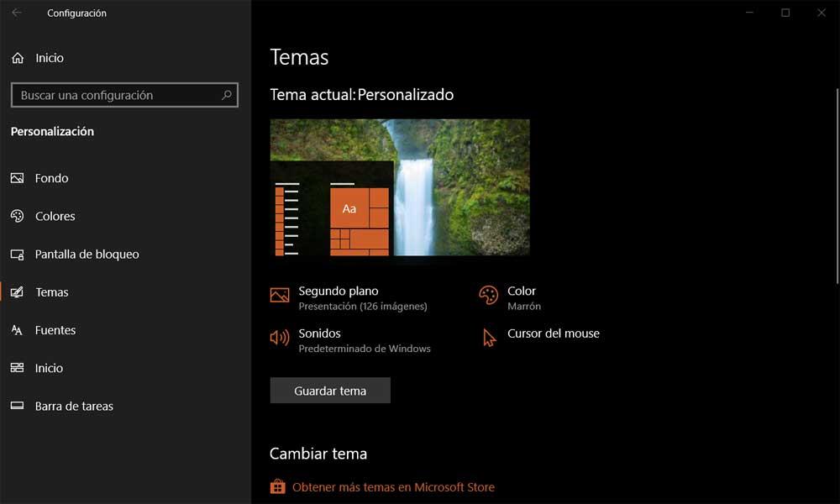
Task: Click the vertical scrollbar on the right
Action: pyautogui.click(x=837, y=186)
